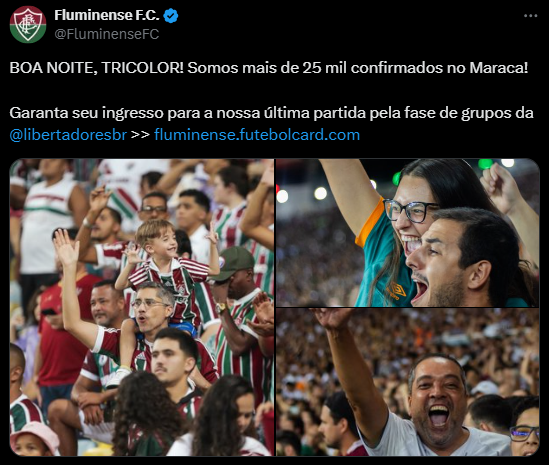The width and height of the screenshot is (549, 465).
Task: Click the shouting bearded man's face
Action: (x=438, y=263)
